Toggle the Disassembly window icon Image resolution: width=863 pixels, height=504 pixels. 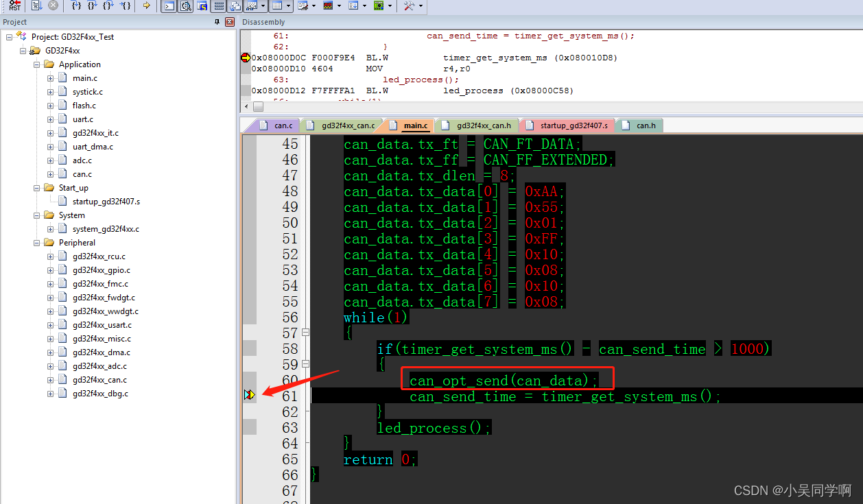pyautogui.click(x=185, y=6)
